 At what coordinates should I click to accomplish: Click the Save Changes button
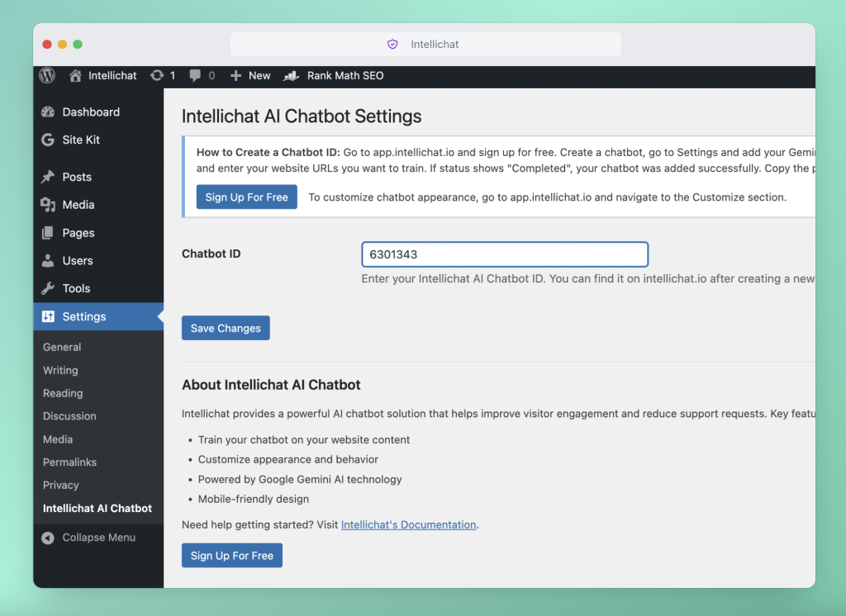(x=225, y=328)
